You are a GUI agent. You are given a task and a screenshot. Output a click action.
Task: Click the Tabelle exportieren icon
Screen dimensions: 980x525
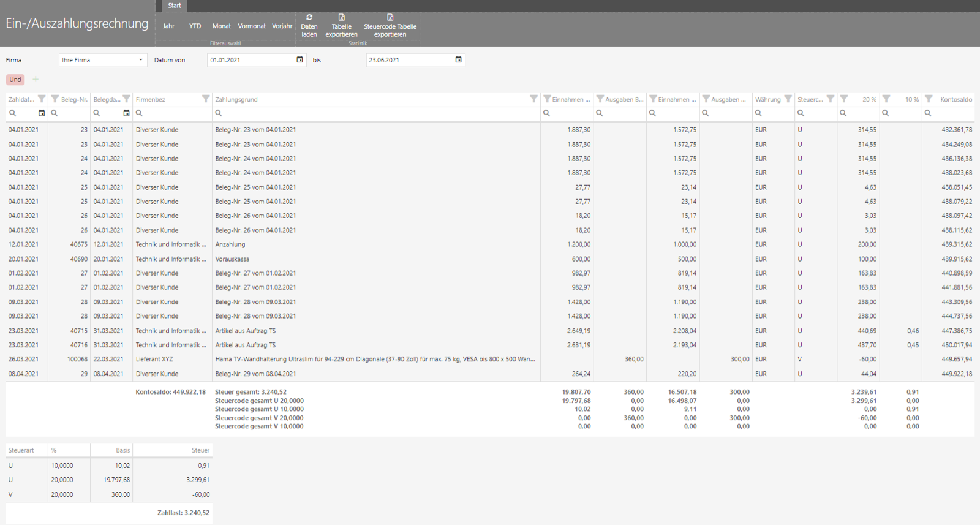pos(342,17)
